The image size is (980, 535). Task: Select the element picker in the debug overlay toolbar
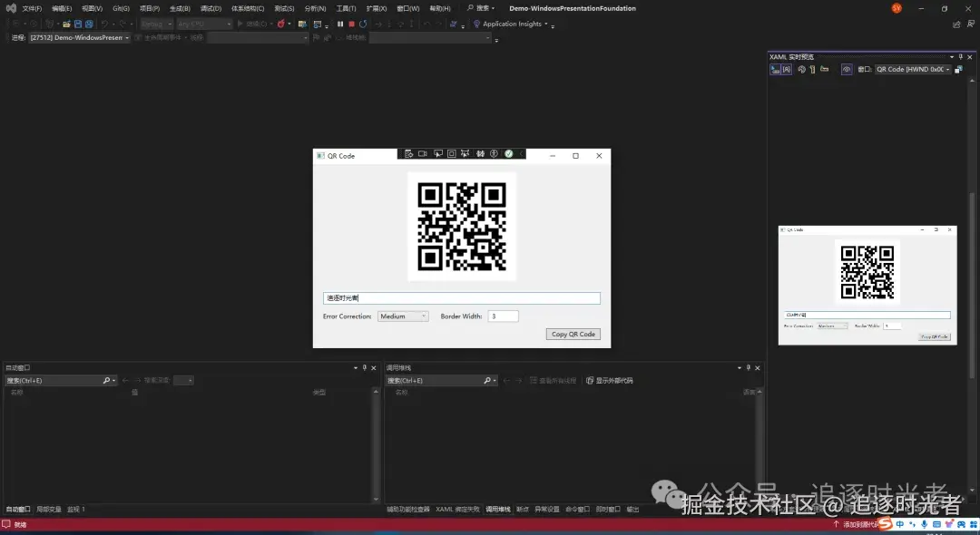[438, 153]
